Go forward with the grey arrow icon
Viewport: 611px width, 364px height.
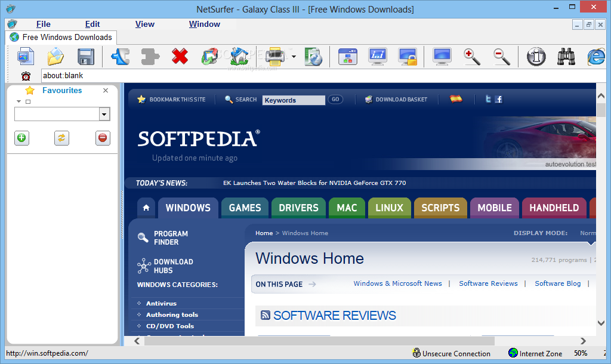(x=150, y=57)
